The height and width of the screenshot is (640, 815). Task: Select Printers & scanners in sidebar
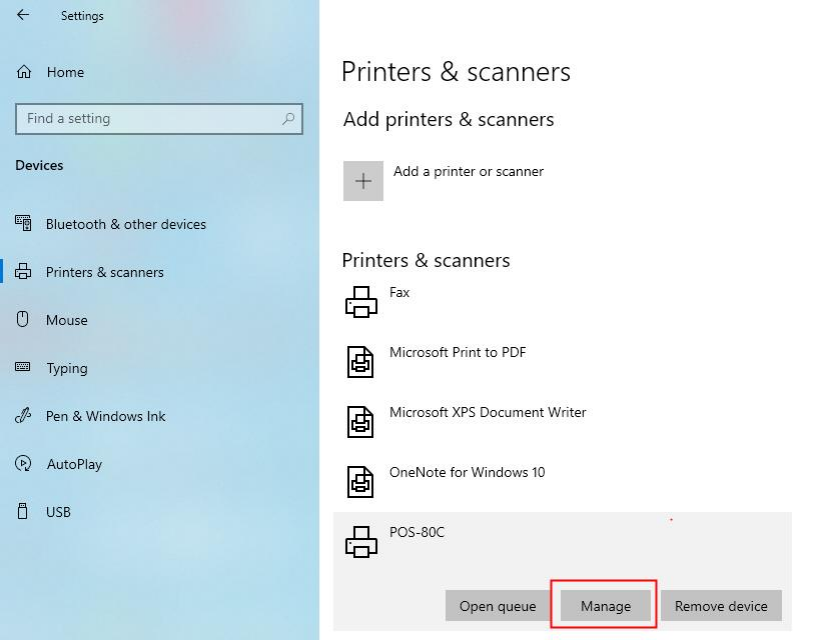pyautogui.click(x=104, y=272)
